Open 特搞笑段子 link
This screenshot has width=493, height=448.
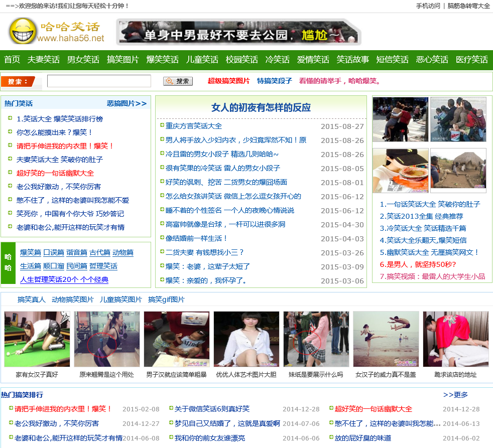(275, 81)
